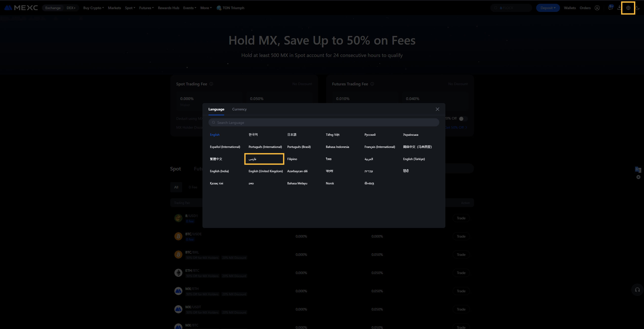Open Orders
The image size is (644, 329).
tap(585, 8)
